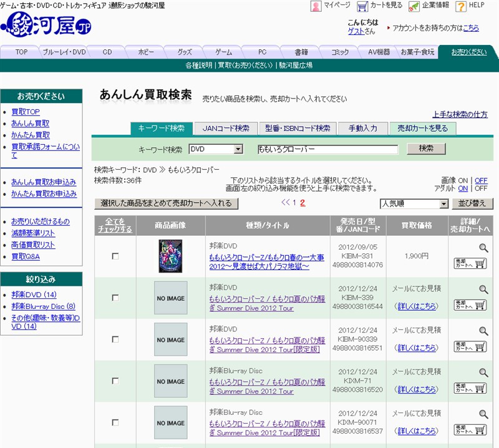Check the KIBM-339 item checkbox
The height and width of the screenshot is (448, 499).
click(115, 298)
